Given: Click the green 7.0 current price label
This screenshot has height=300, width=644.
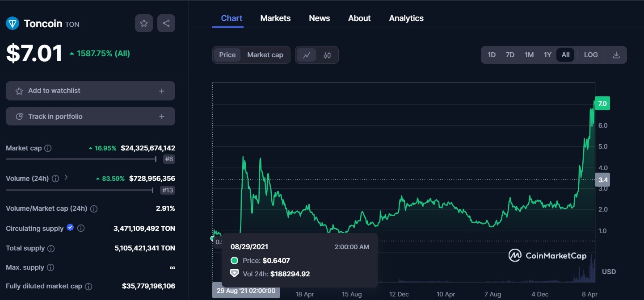Looking at the screenshot, I should 602,104.
